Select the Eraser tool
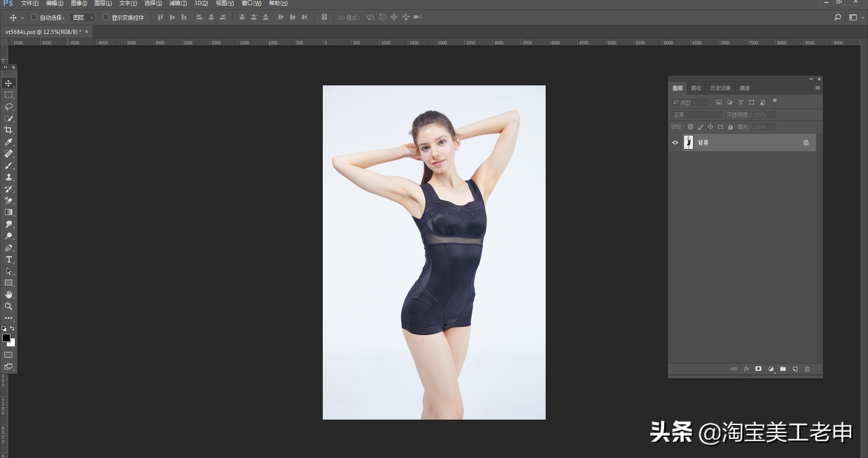 9,201
